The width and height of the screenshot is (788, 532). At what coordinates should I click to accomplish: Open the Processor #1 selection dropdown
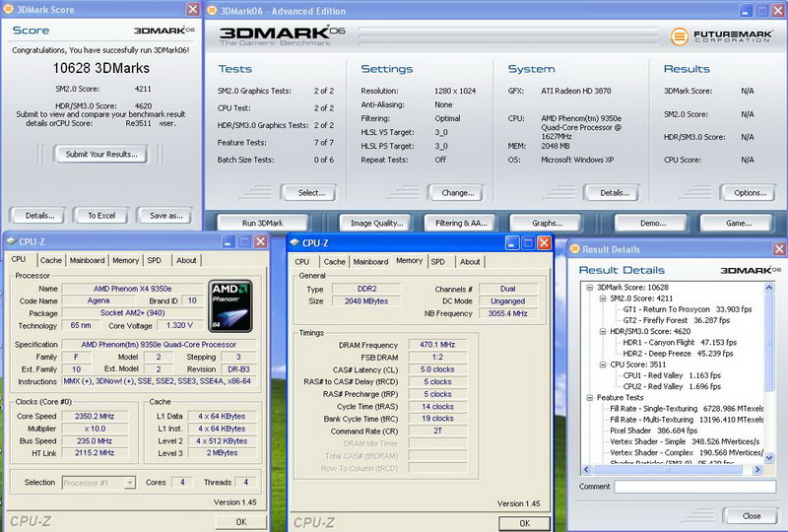click(130, 483)
